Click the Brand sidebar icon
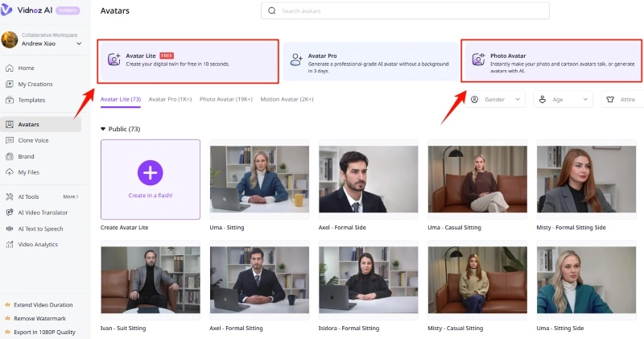 tap(10, 156)
